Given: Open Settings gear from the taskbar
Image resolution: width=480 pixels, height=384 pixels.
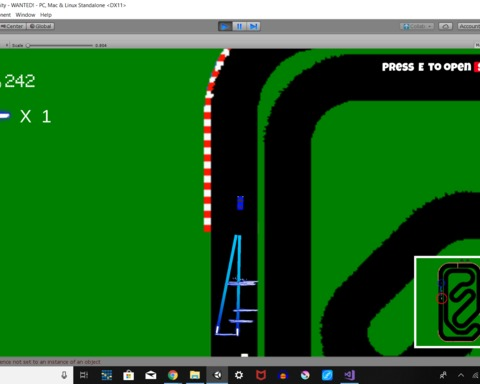Looking at the screenshot, I should coord(239,375).
